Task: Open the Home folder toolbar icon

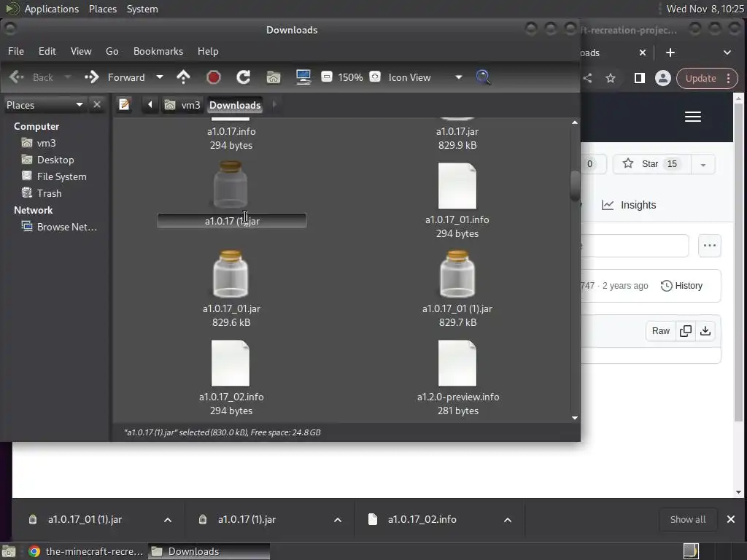Action: click(274, 77)
